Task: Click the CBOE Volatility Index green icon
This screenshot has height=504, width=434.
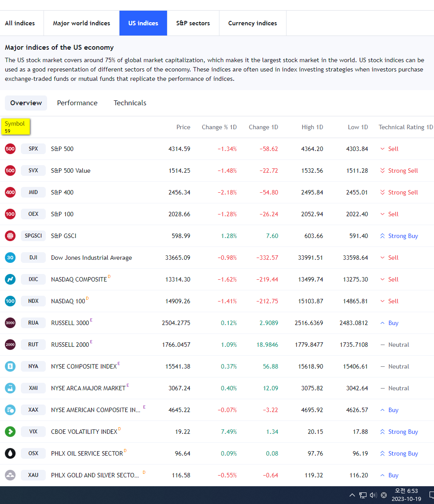Action: pos(10,431)
